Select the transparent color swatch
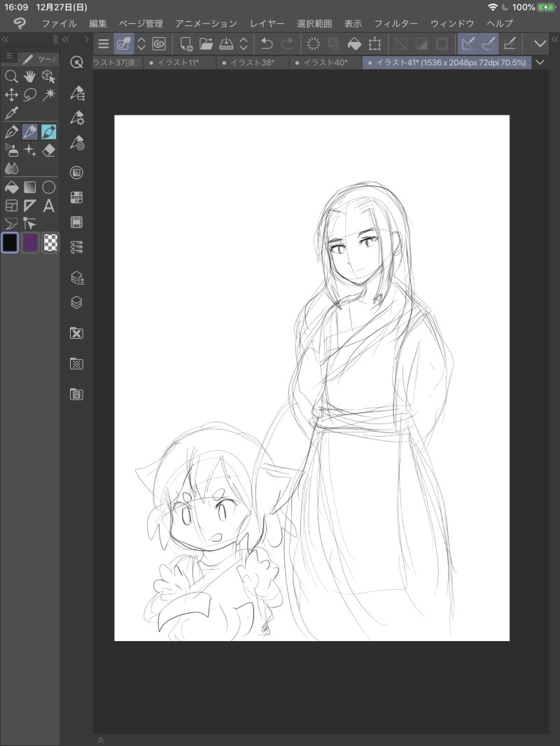Image resolution: width=560 pixels, height=746 pixels. [x=50, y=243]
